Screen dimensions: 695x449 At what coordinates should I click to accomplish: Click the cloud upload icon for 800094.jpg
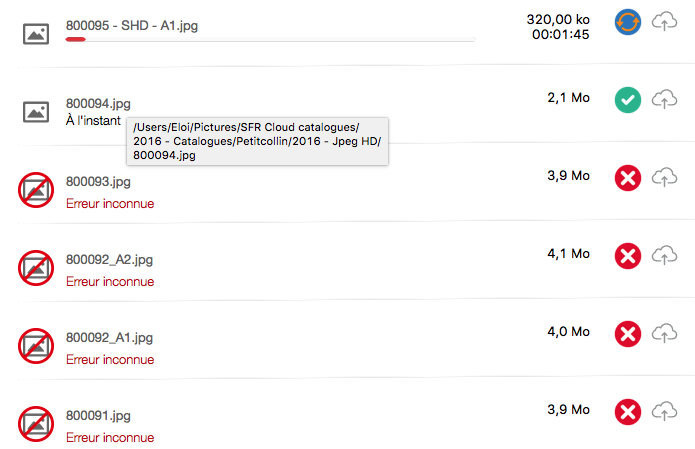coord(663,100)
